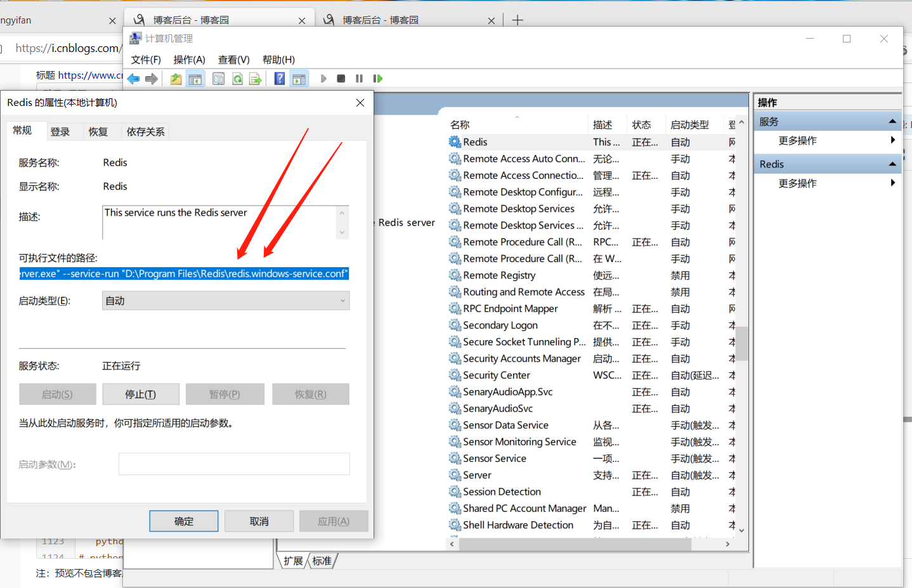
Task: Click the Back arrow in Computer Management toolbar
Action: tap(133, 79)
